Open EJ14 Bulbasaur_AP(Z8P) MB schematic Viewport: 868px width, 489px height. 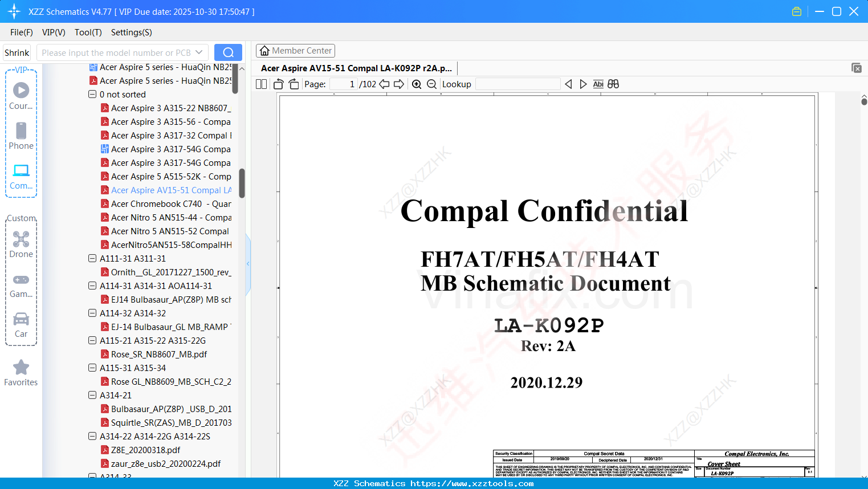(166, 300)
